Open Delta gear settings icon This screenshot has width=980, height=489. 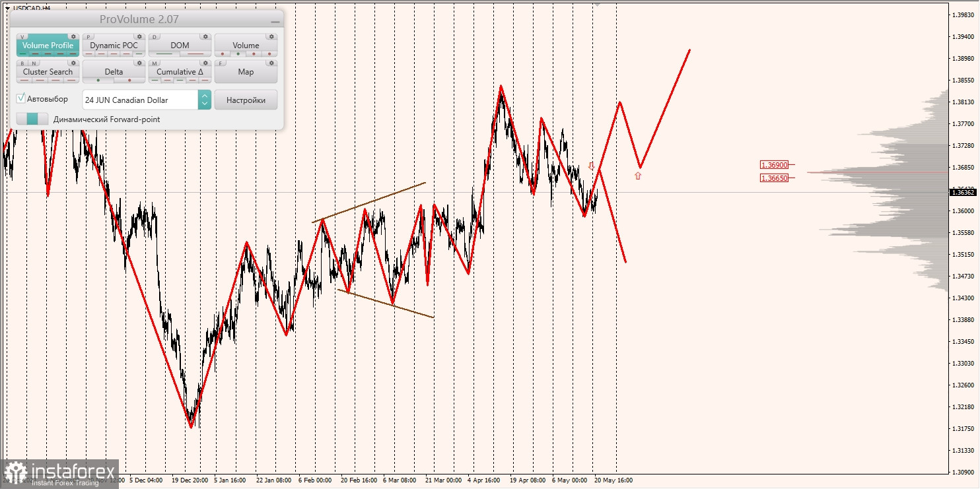pyautogui.click(x=139, y=63)
